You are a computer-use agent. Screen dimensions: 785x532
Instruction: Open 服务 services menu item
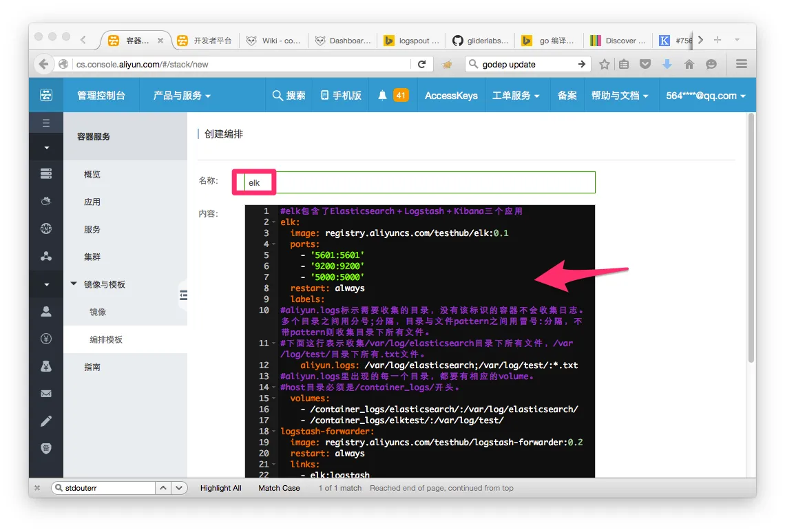coord(92,229)
